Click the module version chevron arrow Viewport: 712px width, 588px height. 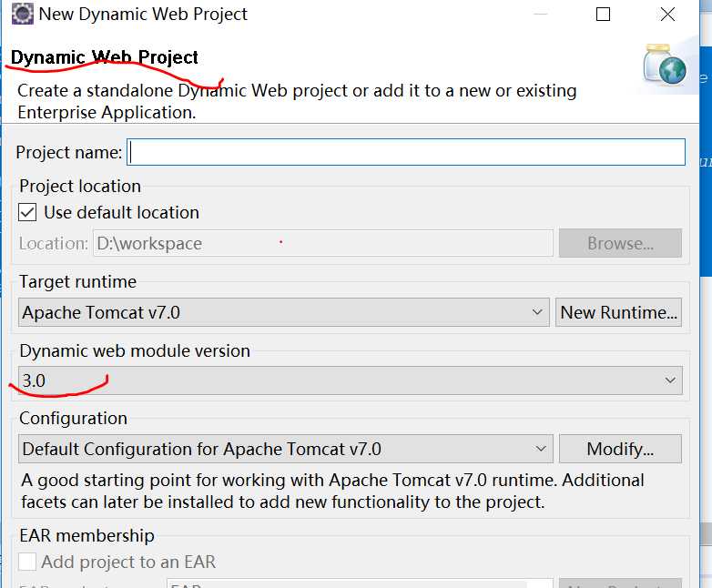point(670,380)
